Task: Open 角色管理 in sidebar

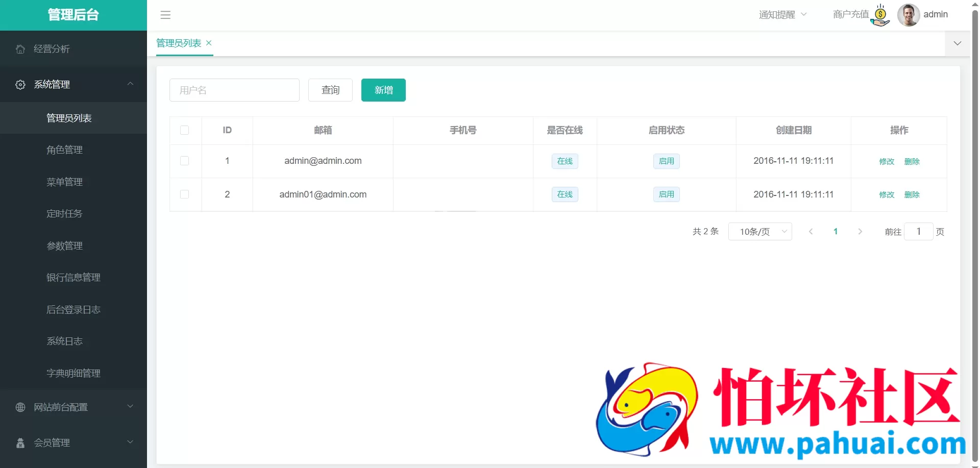Action: point(73,150)
